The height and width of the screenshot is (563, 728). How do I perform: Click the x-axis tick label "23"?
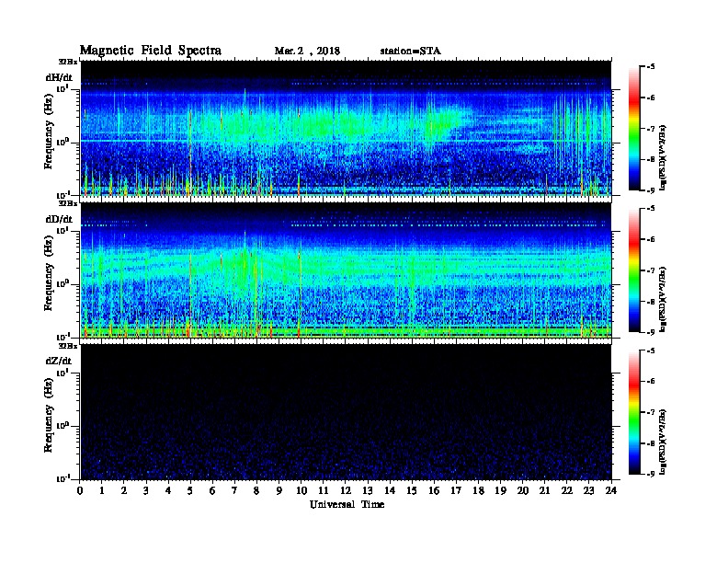pos(588,490)
